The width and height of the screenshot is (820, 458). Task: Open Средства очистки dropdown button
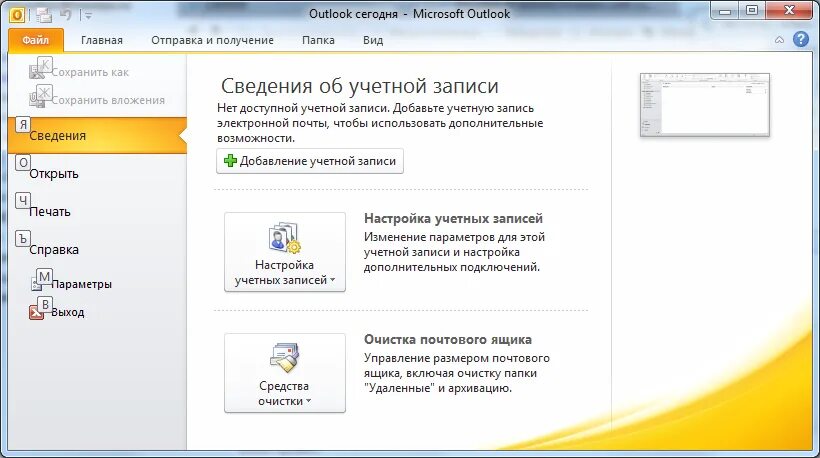(285, 373)
